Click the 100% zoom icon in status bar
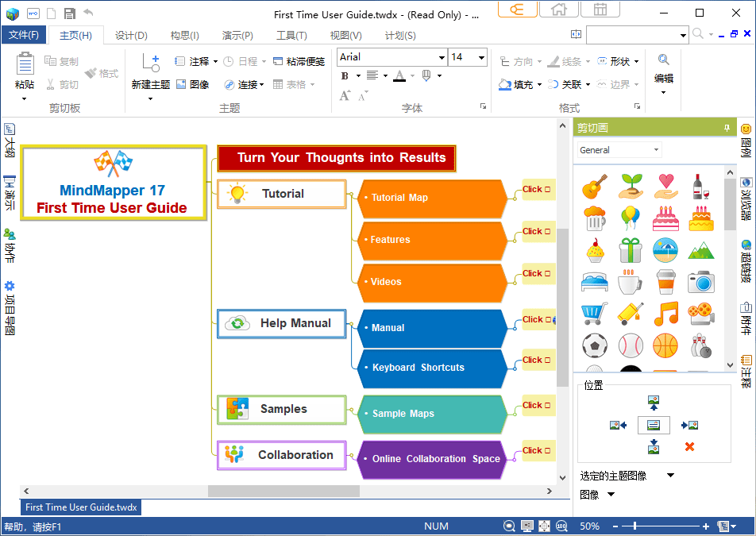 coord(561,526)
